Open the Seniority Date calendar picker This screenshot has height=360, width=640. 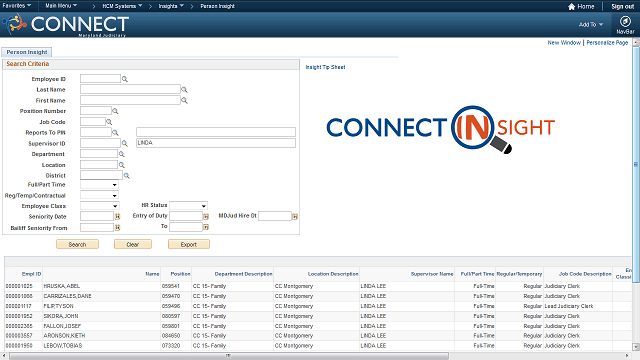pos(118,217)
